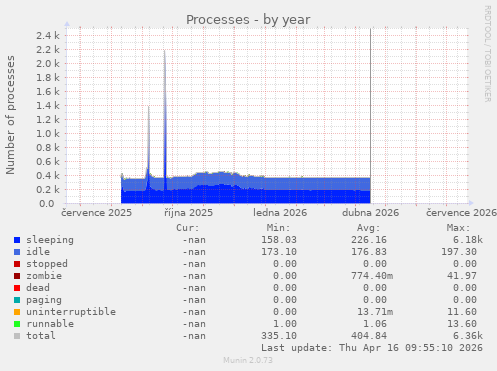Select the 'dead' legend label
Screen dimensions: 497x371
(38, 288)
